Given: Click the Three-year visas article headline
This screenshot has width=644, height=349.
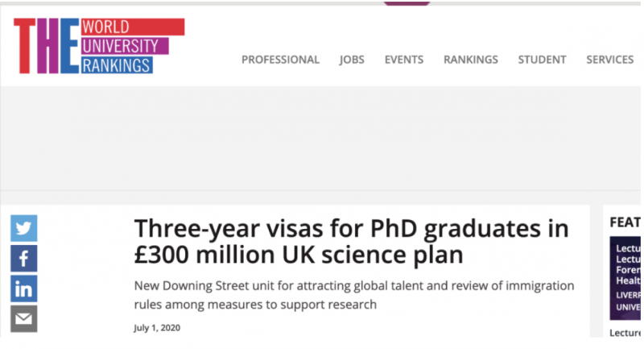Looking at the screenshot, I should coord(352,242).
